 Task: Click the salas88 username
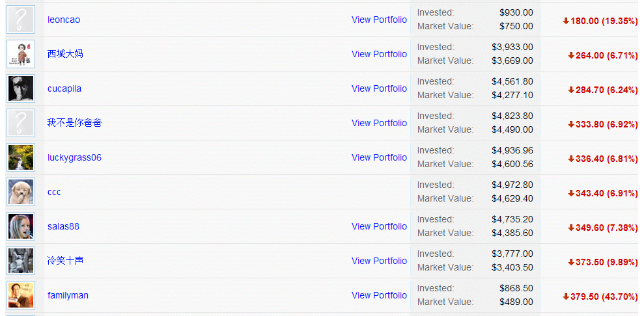63,226
